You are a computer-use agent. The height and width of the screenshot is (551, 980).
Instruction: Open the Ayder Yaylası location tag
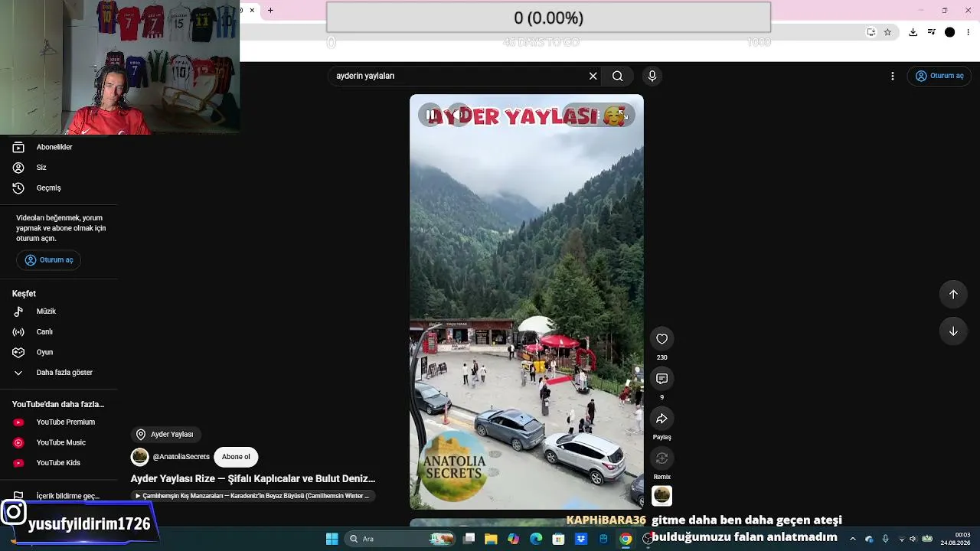click(x=165, y=435)
